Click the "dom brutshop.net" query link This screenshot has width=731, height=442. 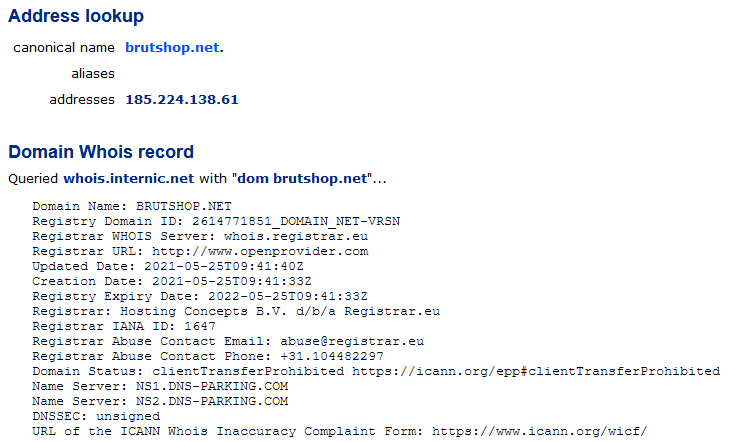(x=302, y=179)
